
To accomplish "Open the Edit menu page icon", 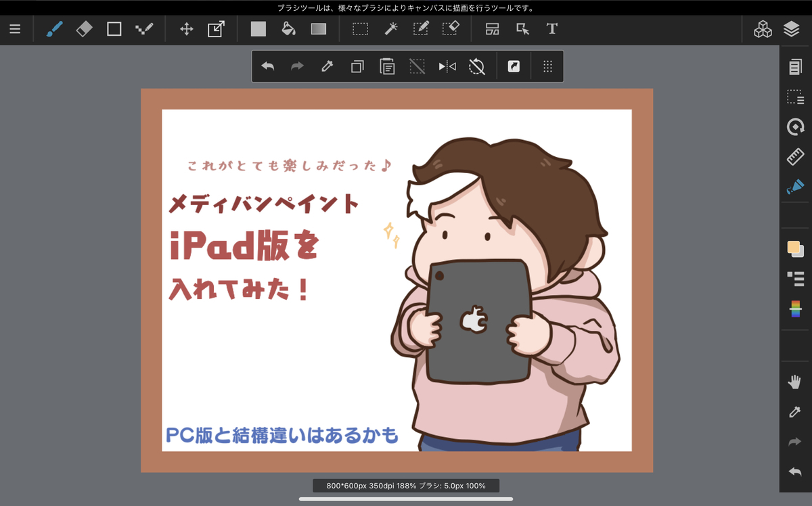I will tap(795, 67).
